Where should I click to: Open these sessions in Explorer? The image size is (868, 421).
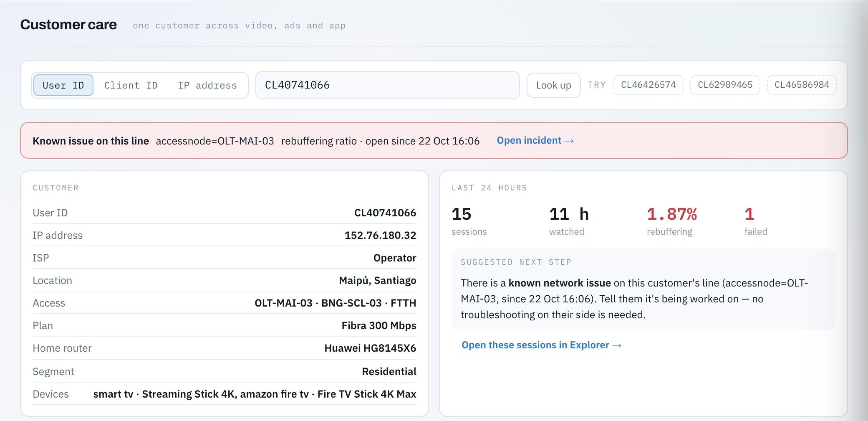tap(541, 345)
